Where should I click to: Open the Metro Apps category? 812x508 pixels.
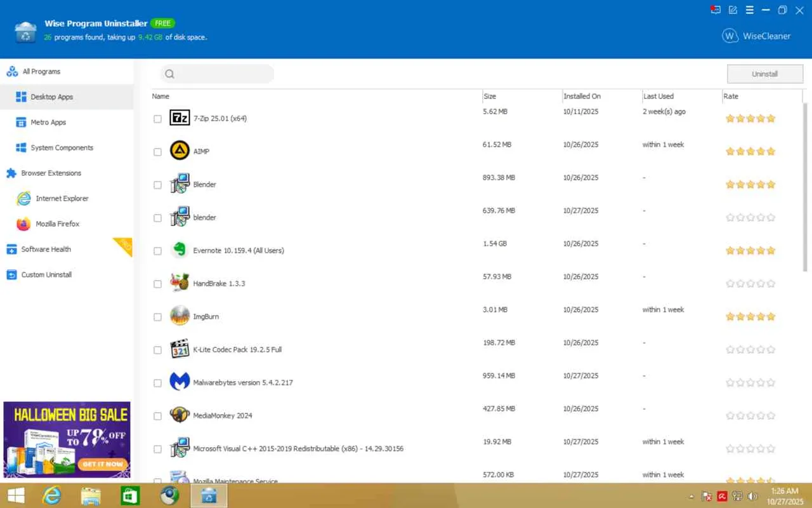67,123
